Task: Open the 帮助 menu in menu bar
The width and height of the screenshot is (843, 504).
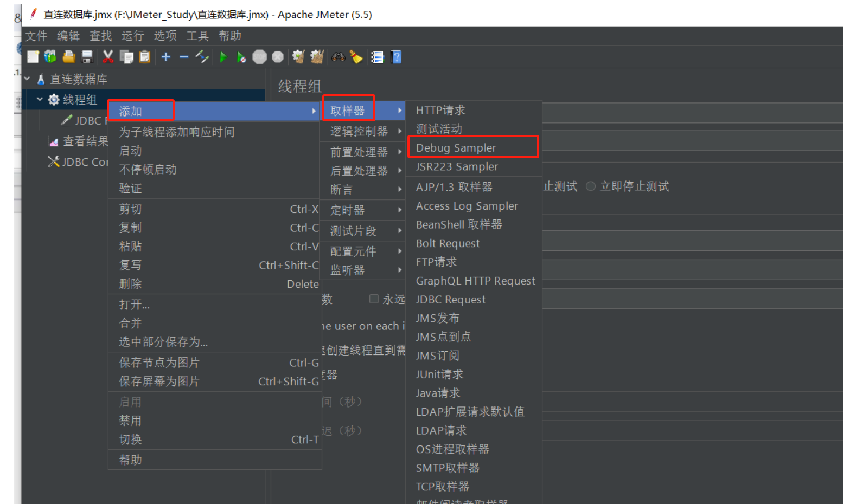Action: (x=230, y=36)
